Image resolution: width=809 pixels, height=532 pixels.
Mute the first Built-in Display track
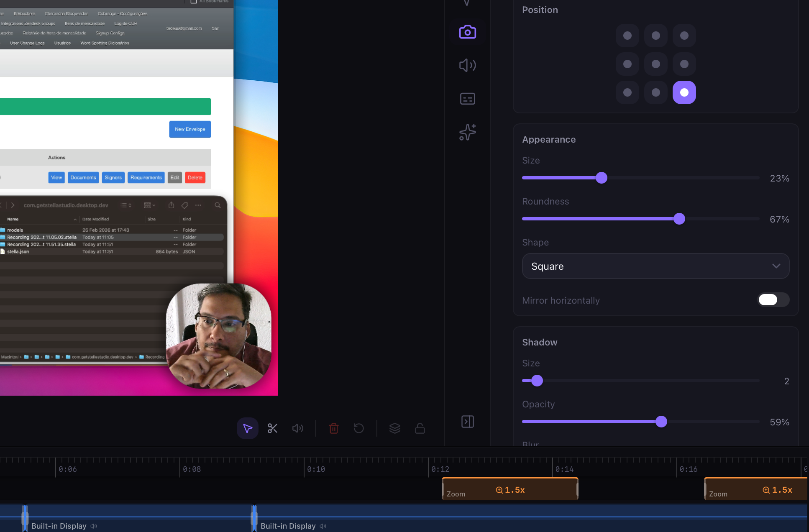[94, 526]
